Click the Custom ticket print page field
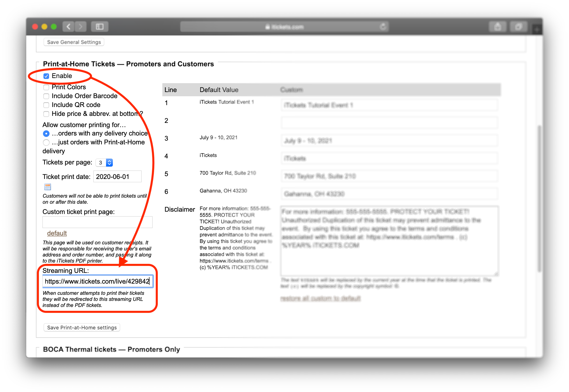This screenshot has height=392, width=569. [97, 222]
